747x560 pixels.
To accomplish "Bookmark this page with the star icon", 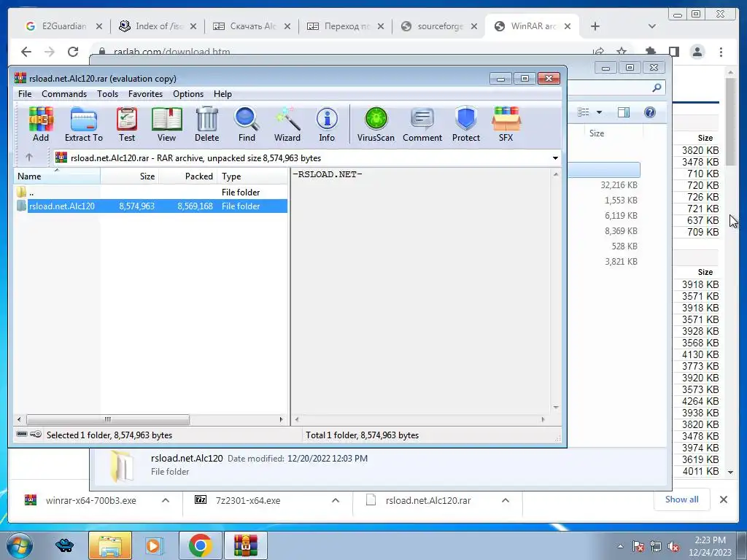I will [x=622, y=52].
